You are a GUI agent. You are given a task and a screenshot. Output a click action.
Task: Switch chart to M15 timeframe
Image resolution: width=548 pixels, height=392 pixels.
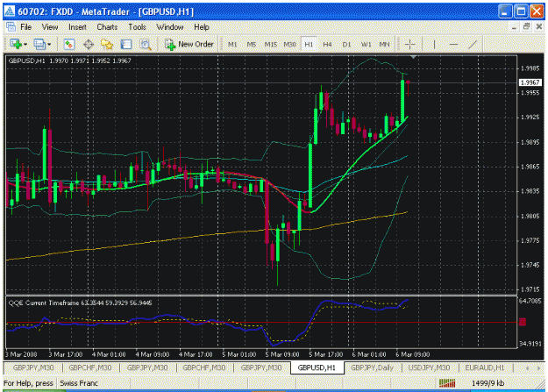click(271, 45)
